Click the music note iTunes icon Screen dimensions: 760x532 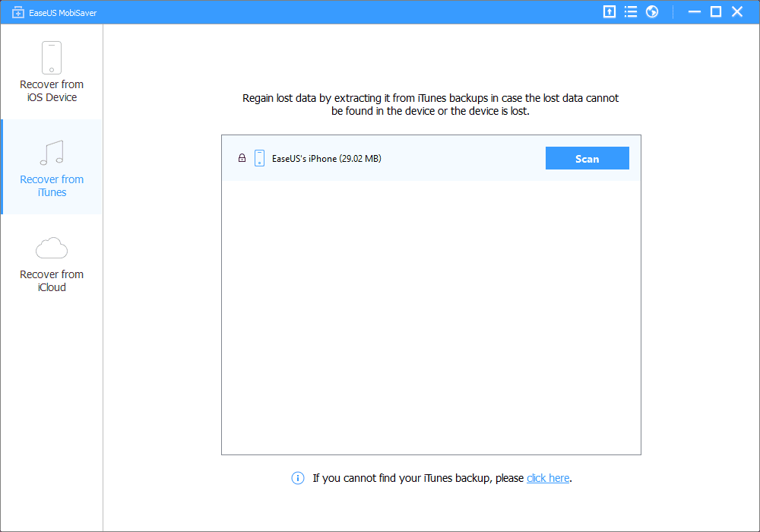click(x=52, y=153)
